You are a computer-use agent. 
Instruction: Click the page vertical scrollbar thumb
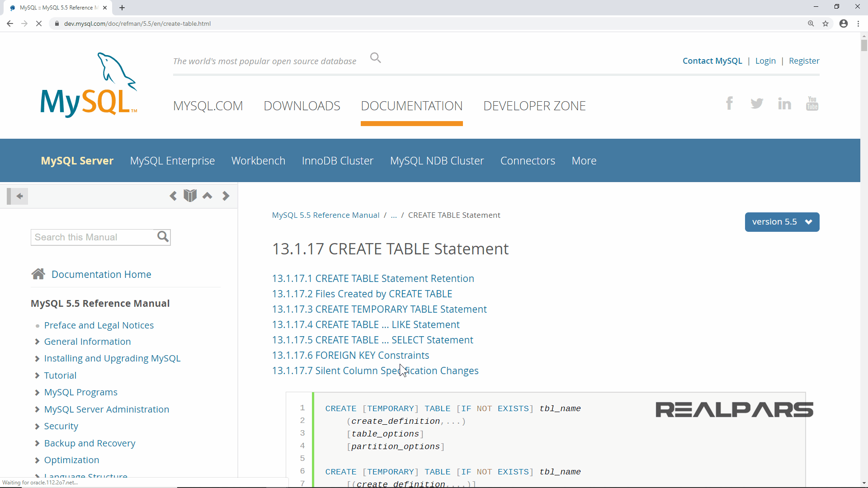(x=864, y=45)
